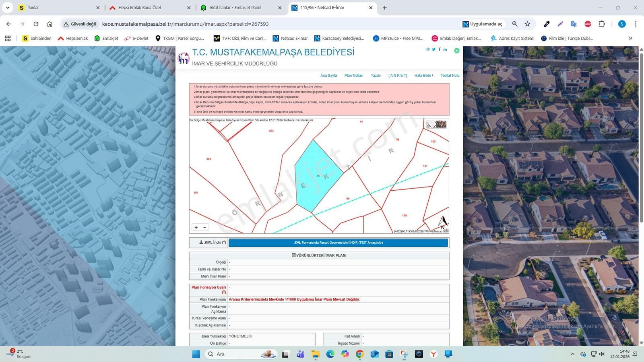Open browser zoom magnifier icon in address bar
644x362 pixels.
click(x=515, y=24)
